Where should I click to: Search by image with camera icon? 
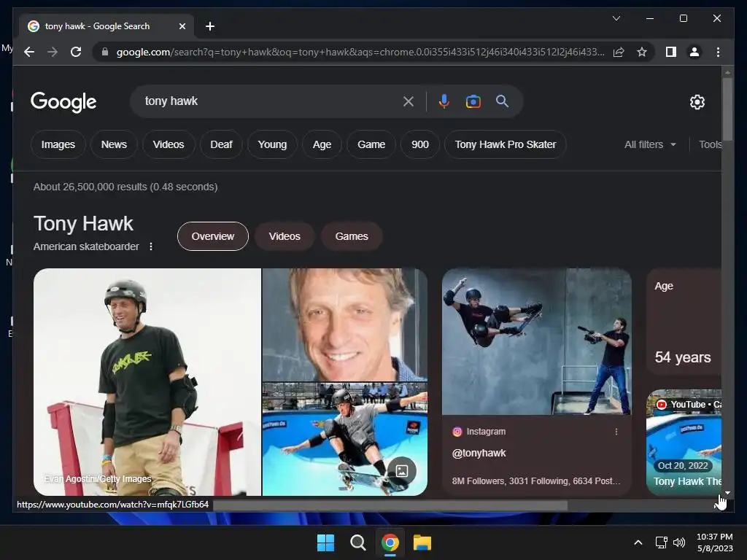[473, 101]
